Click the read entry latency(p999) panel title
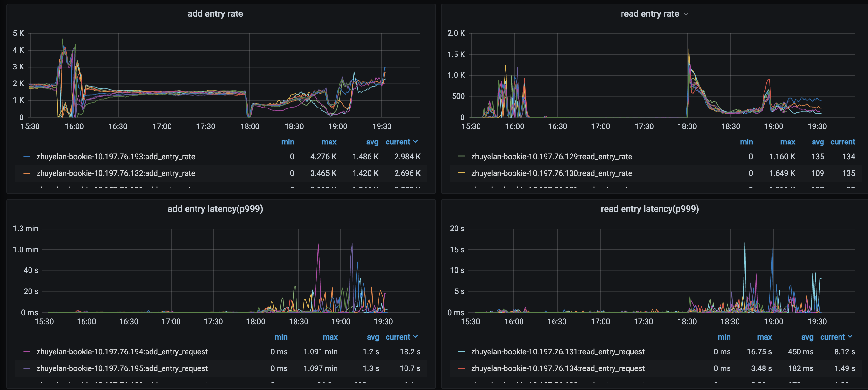This screenshot has height=390, width=868. (x=649, y=209)
